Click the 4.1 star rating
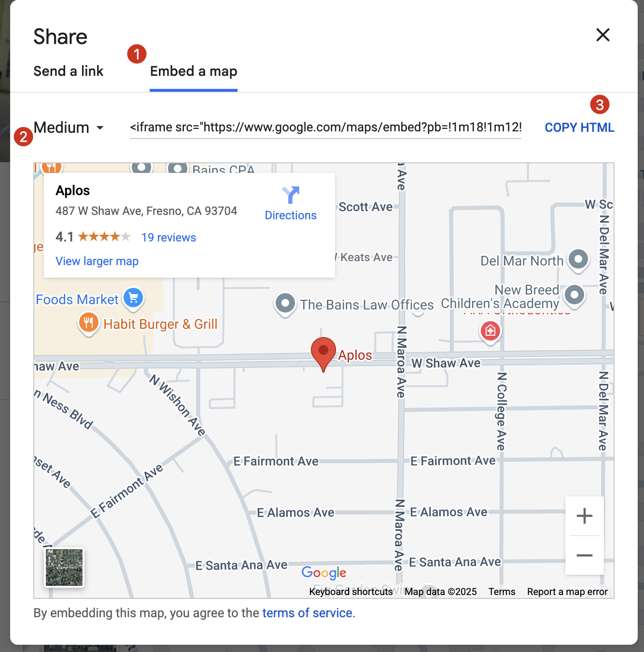This screenshot has width=644, height=652. point(93,237)
